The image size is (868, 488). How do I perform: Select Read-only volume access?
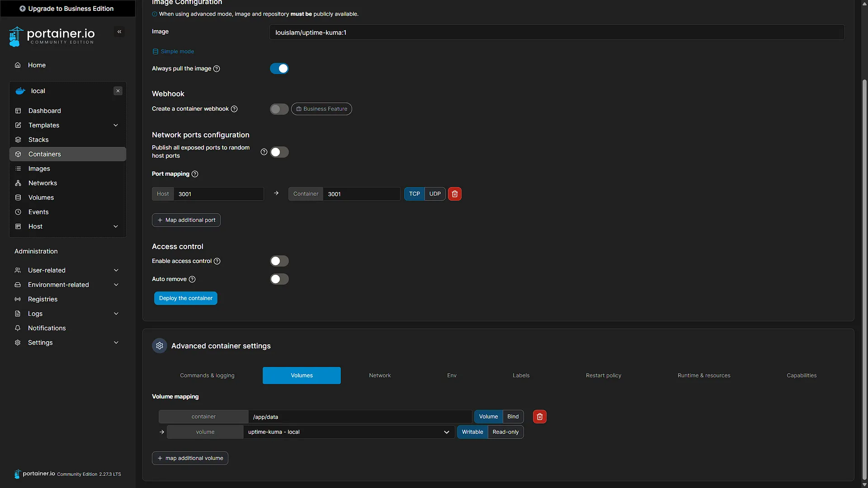[x=505, y=432]
